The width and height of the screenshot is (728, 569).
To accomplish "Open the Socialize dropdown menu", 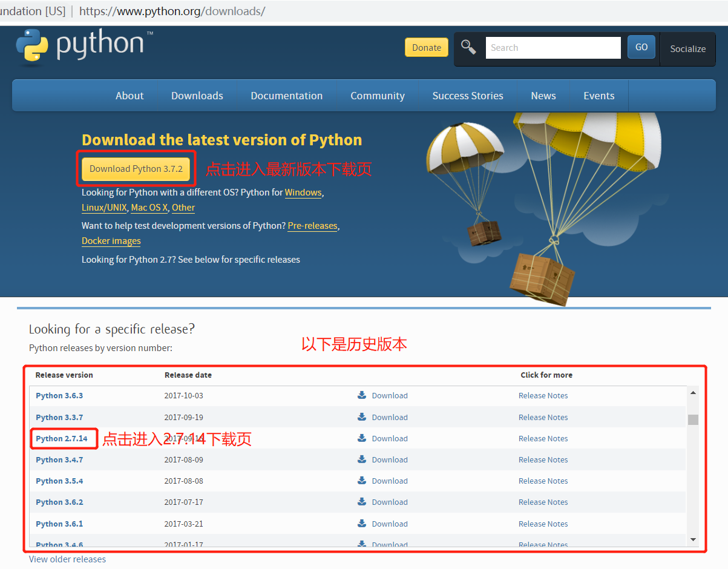I will (687, 48).
